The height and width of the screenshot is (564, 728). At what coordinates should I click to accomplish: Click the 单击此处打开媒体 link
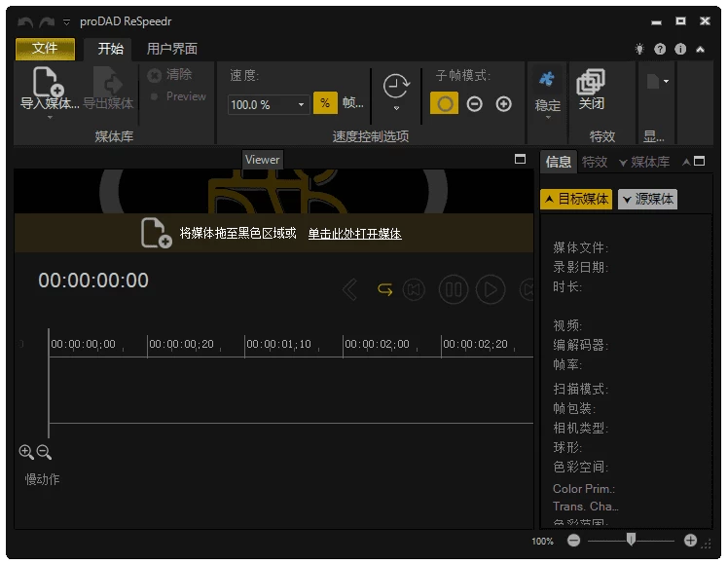[354, 234]
